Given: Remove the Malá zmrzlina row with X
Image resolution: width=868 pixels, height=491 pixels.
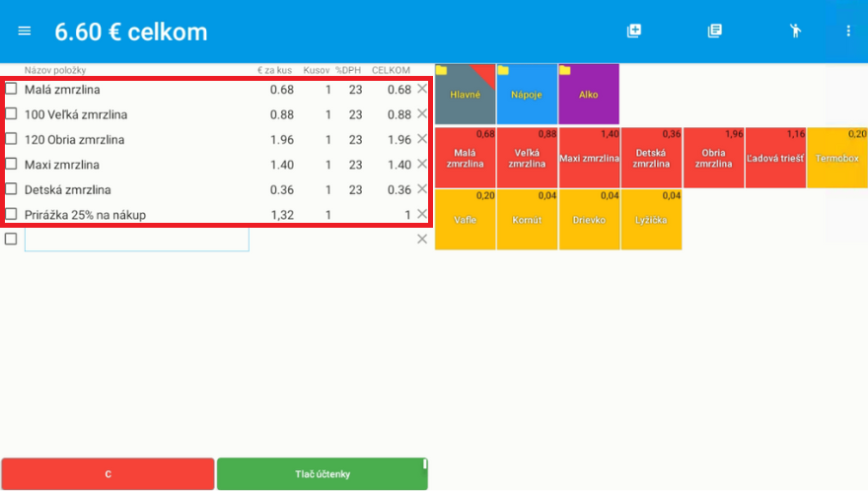Looking at the screenshot, I should [x=422, y=89].
